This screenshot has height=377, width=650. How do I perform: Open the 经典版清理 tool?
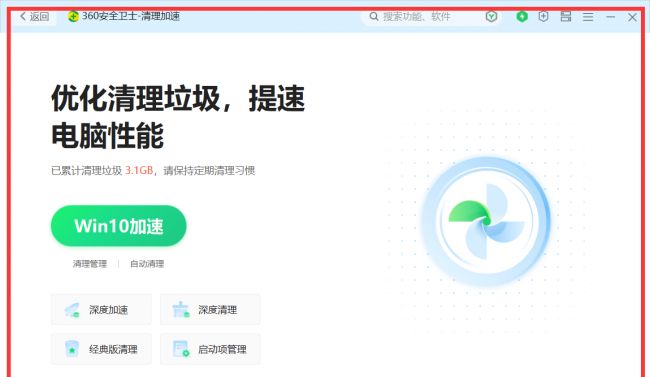tap(101, 349)
